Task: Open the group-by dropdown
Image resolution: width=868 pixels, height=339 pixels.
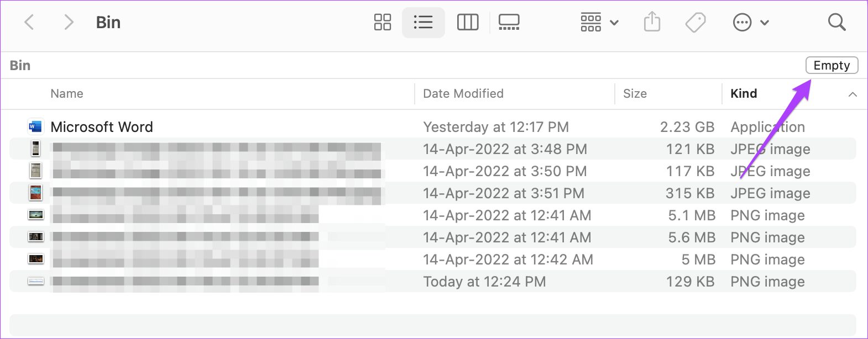Action: 599,23
